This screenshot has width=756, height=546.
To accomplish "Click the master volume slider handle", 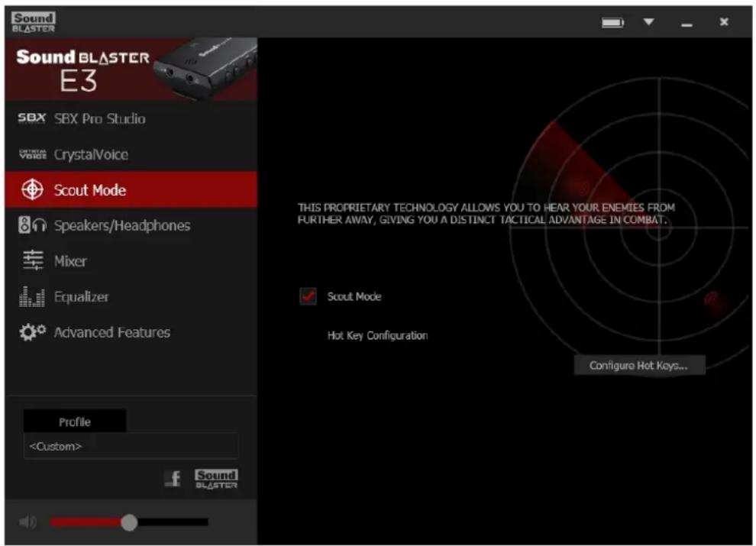I will [x=129, y=522].
